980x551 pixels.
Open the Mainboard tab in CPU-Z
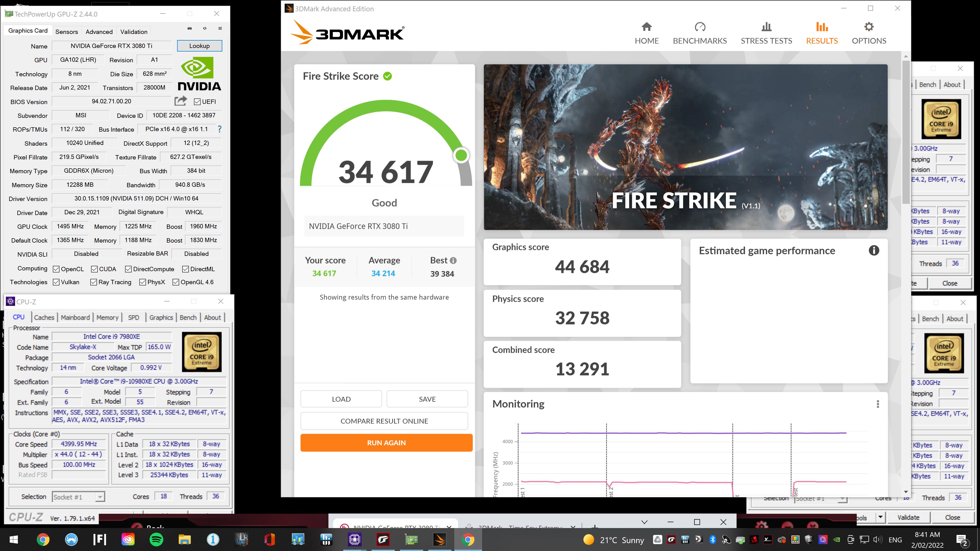pyautogui.click(x=75, y=318)
